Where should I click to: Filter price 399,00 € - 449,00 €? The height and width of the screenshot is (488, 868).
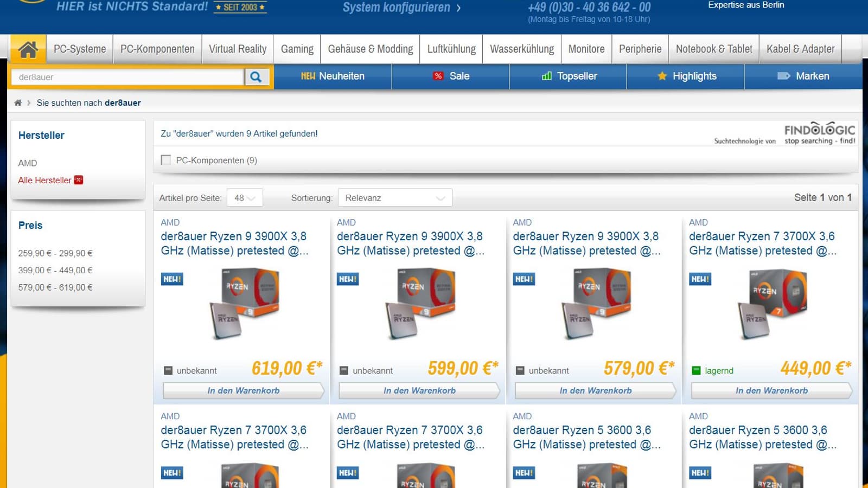(55, 271)
